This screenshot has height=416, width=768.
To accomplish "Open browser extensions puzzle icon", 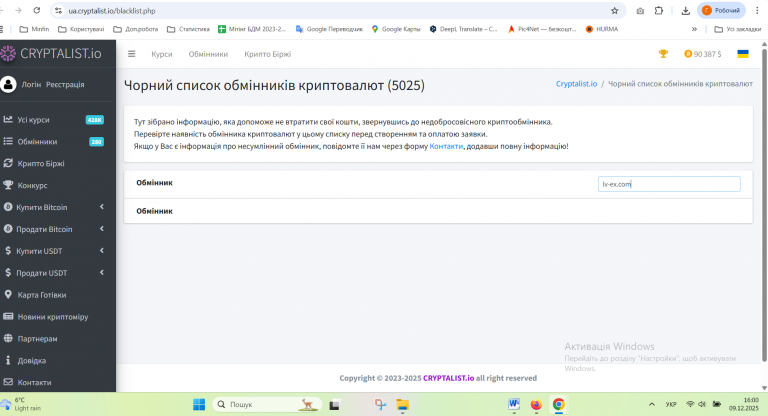I will [x=659, y=11].
